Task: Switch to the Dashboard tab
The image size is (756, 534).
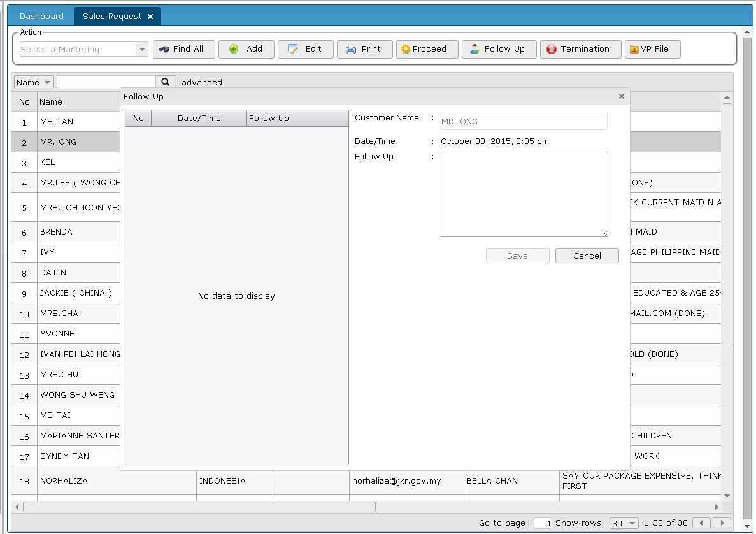Action: [41, 17]
